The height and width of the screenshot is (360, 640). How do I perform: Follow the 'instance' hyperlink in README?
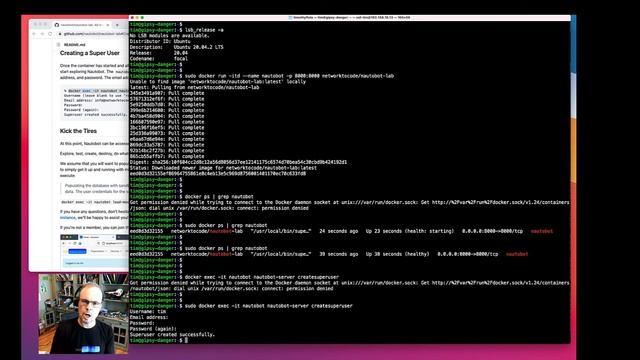click(68, 218)
